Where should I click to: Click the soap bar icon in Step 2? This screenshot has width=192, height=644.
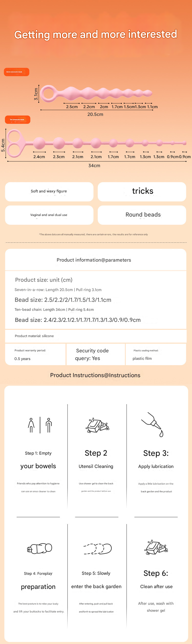(x=97, y=426)
